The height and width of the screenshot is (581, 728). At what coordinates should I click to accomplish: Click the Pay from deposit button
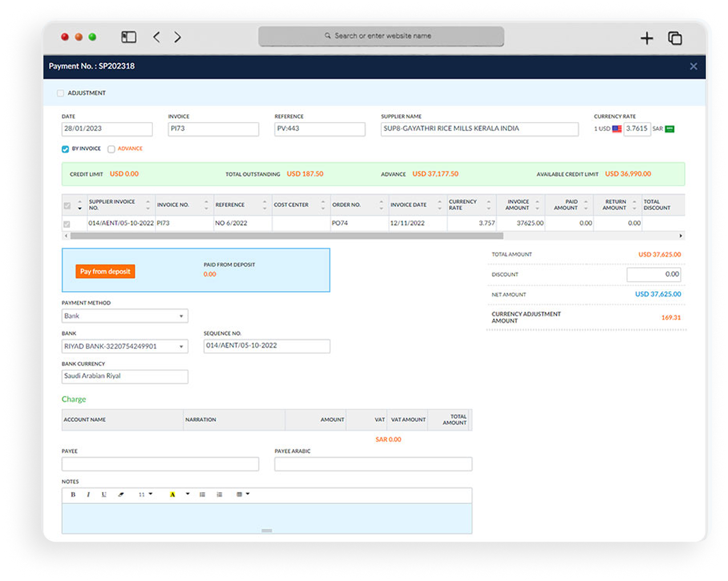click(x=105, y=272)
